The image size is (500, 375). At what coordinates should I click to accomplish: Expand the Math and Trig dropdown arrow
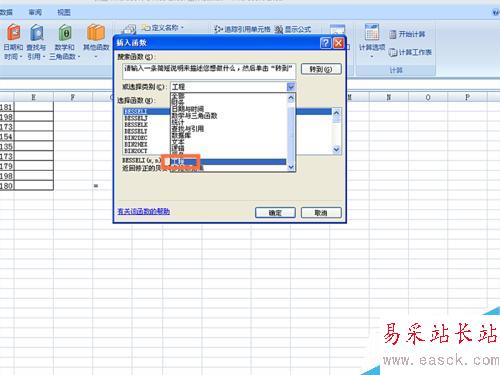(x=79, y=57)
